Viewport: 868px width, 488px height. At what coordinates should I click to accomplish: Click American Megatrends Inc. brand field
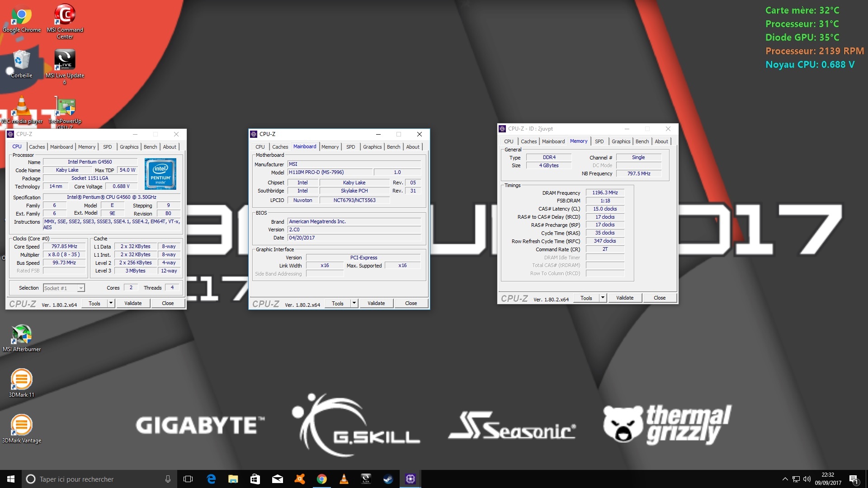[x=354, y=221]
